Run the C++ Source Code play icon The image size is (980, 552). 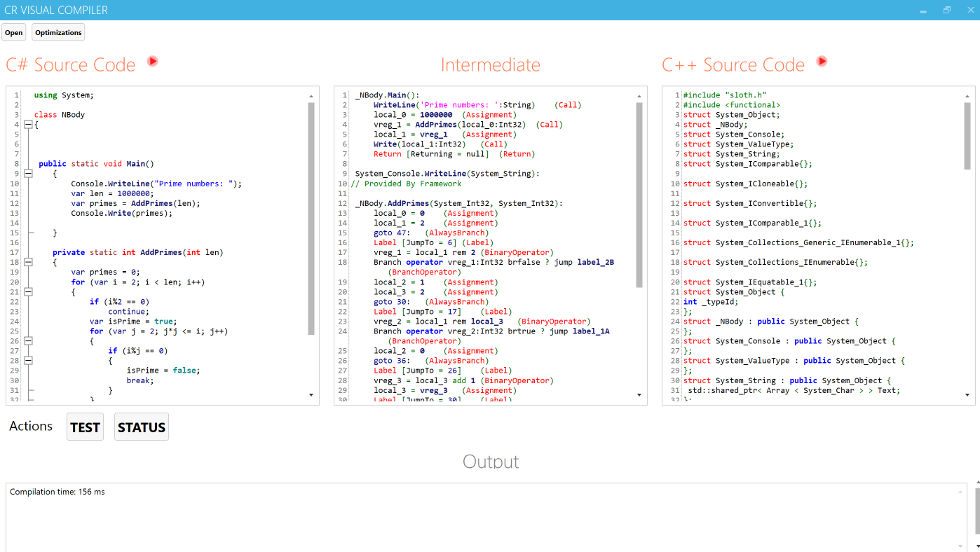pos(822,62)
